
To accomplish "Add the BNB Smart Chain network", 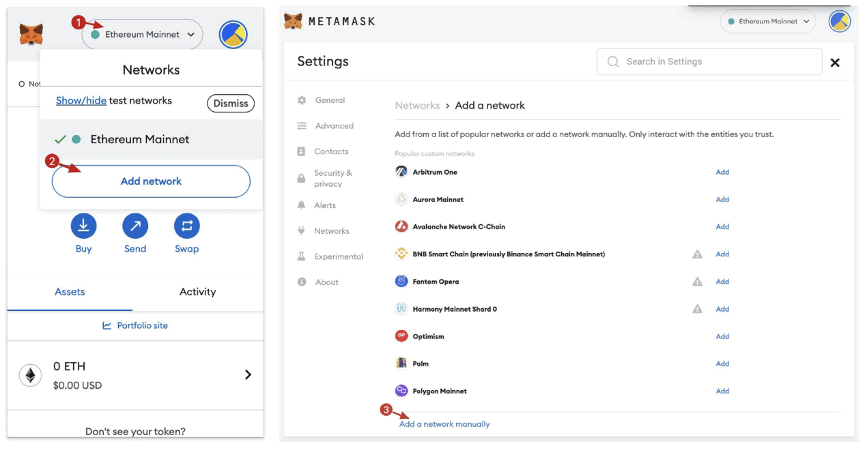I will 722,254.
